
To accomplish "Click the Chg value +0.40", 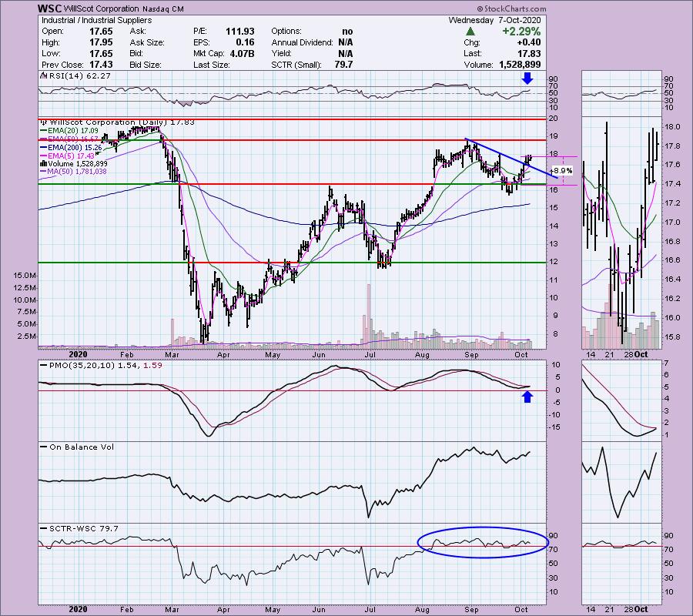I will coord(529,42).
